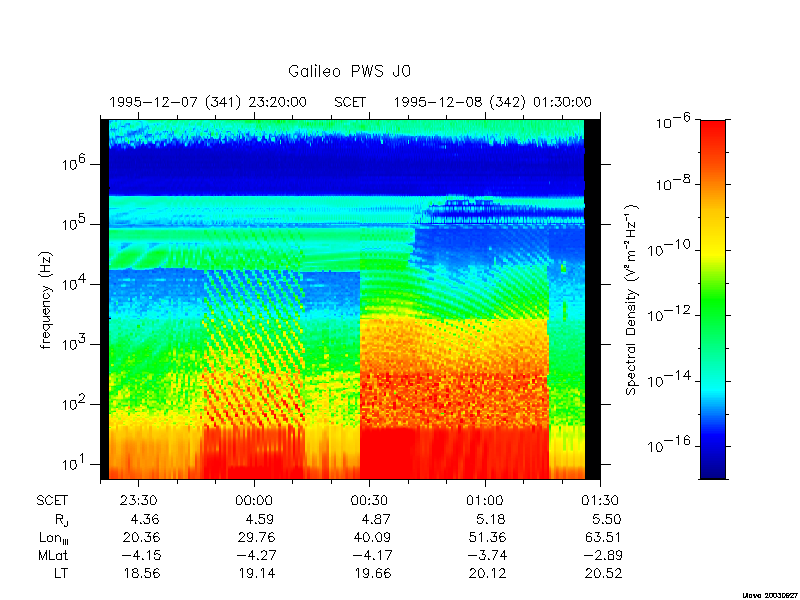The image size is (800, 600).
Task: Click the RJ value 5.18
Action: [x=491, y=519]
